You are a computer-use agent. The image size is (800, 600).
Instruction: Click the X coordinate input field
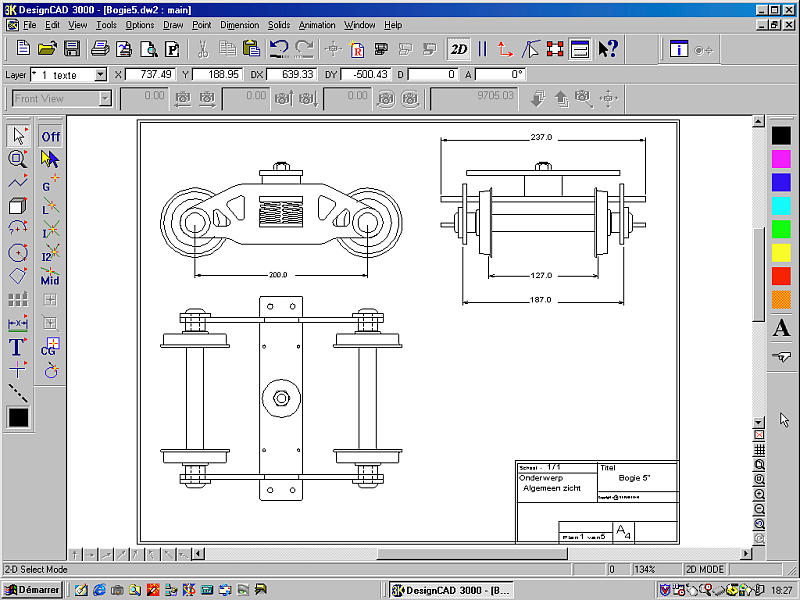(150, 75)
